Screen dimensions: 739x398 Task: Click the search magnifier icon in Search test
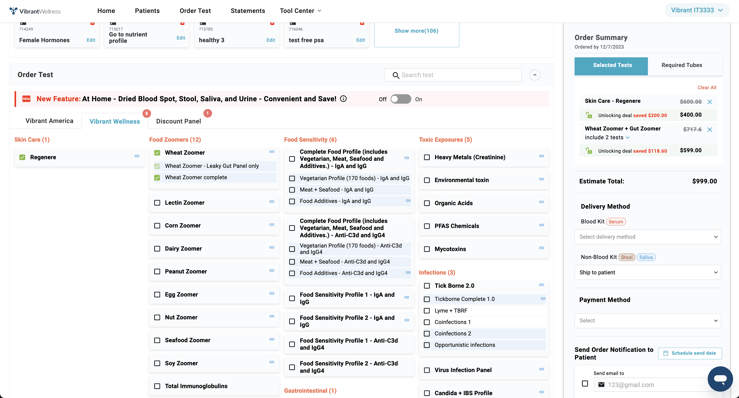click(396, 75)
